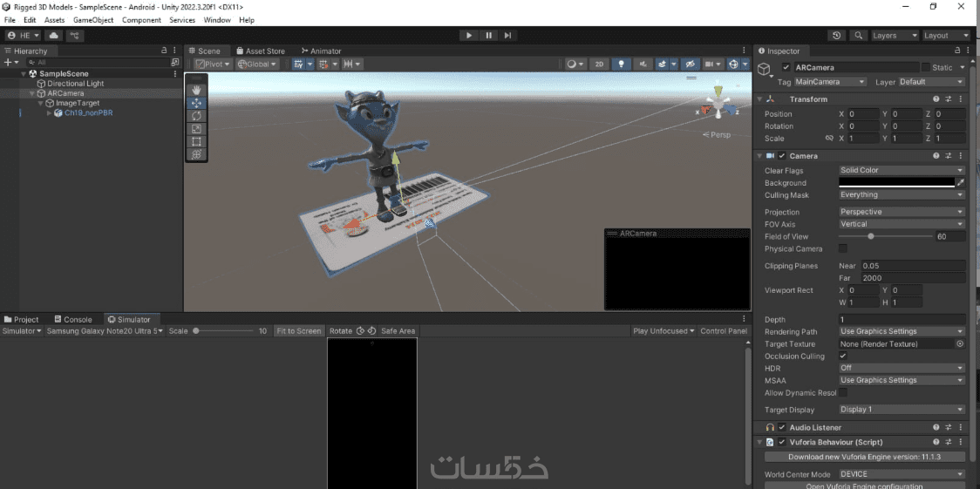Toggle ARCamera active checkbox
Image resolution: width=980 pixels, height=489 pixels.
coord(786,67)
